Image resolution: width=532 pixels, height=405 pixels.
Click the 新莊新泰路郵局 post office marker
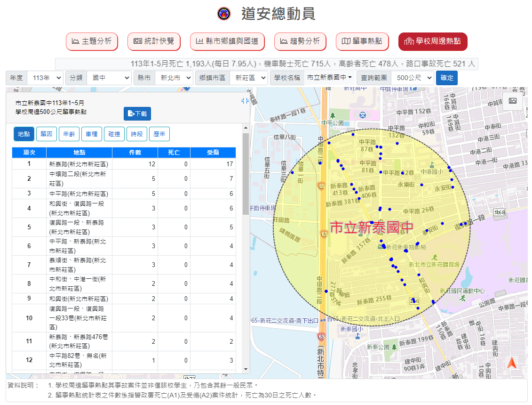tap(381, 247)
